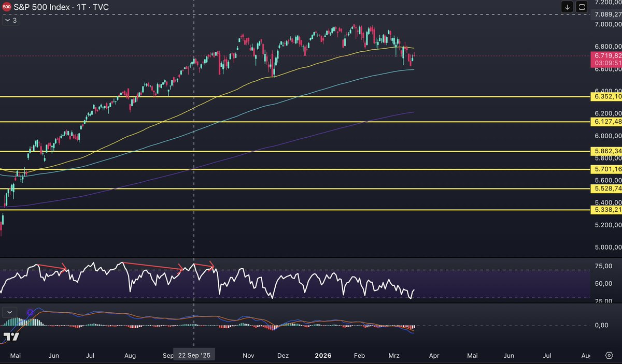Select the 6.127,48 horizontal line price label
This screenshot has width=622, height=364.
(x=606, y=122)
